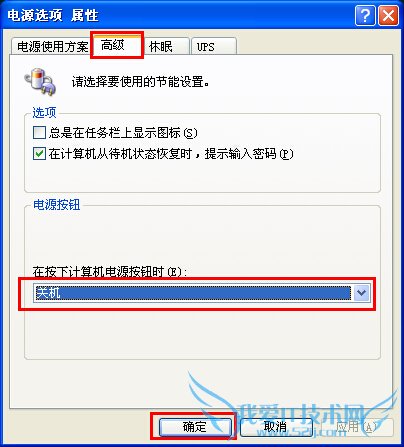Click the 选项 group heading
The image size is (404, 447).
[44, 113]
